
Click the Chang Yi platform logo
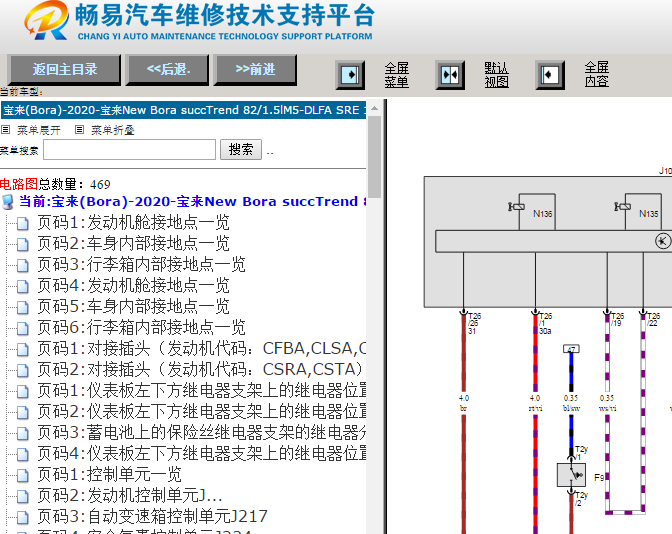click(46, 21)
